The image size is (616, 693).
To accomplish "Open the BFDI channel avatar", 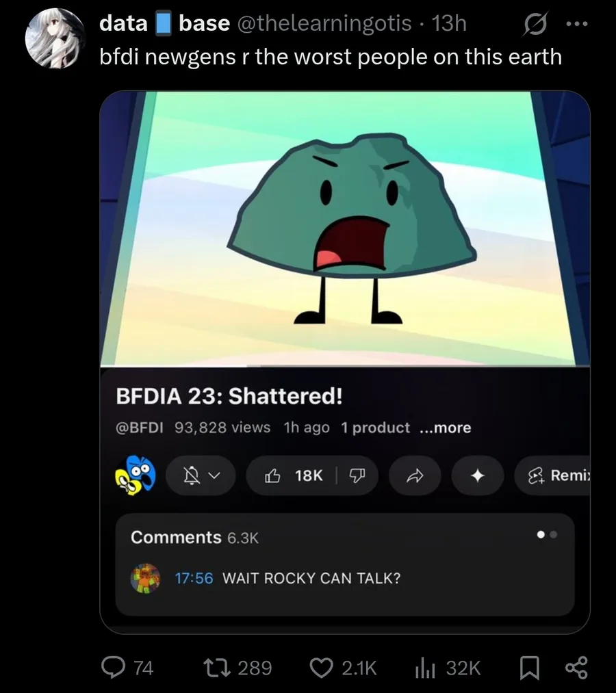I will pyautogui.click(x=136, y=475).
